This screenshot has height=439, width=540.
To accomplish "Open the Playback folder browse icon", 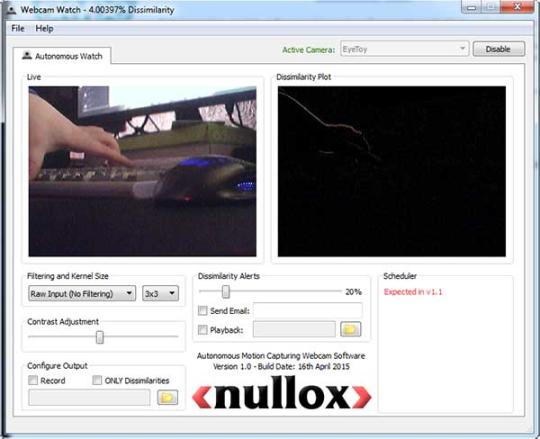I will (351, 329).
